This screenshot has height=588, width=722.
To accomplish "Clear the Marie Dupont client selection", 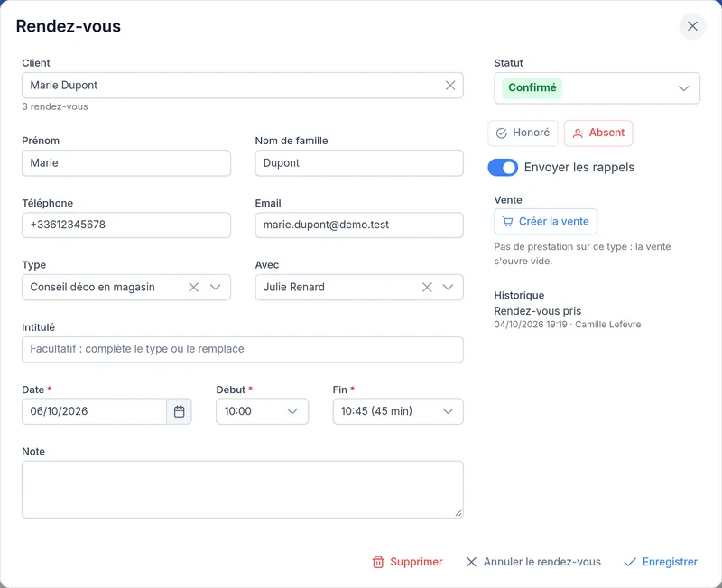I will 449,85.
